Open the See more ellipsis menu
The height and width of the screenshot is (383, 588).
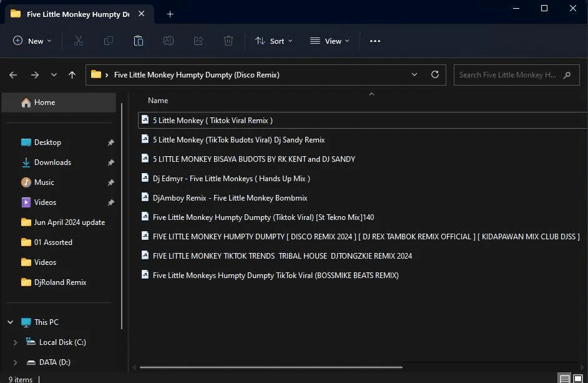tap(375, 41)
